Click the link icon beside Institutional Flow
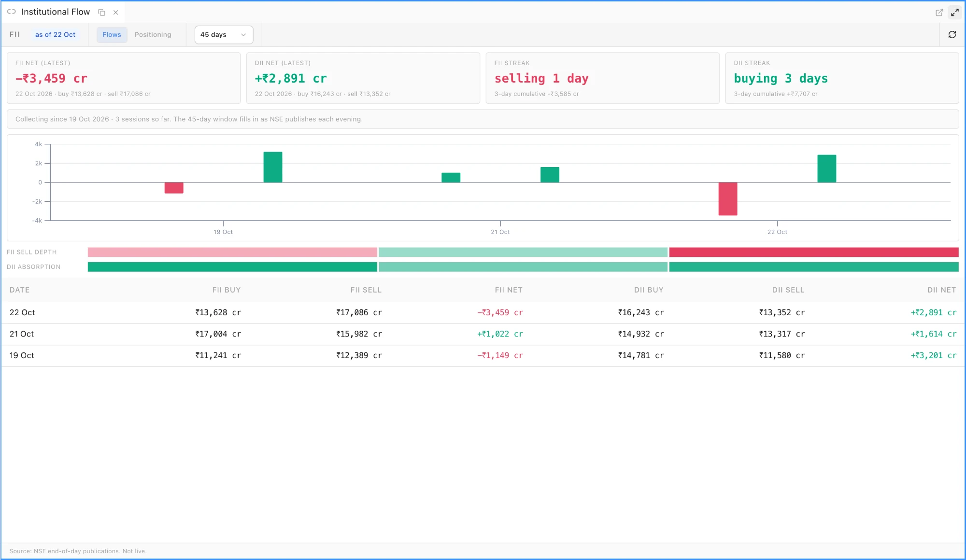Image resolution: width=966 pixels, height=560 pixels. [12, 12]
